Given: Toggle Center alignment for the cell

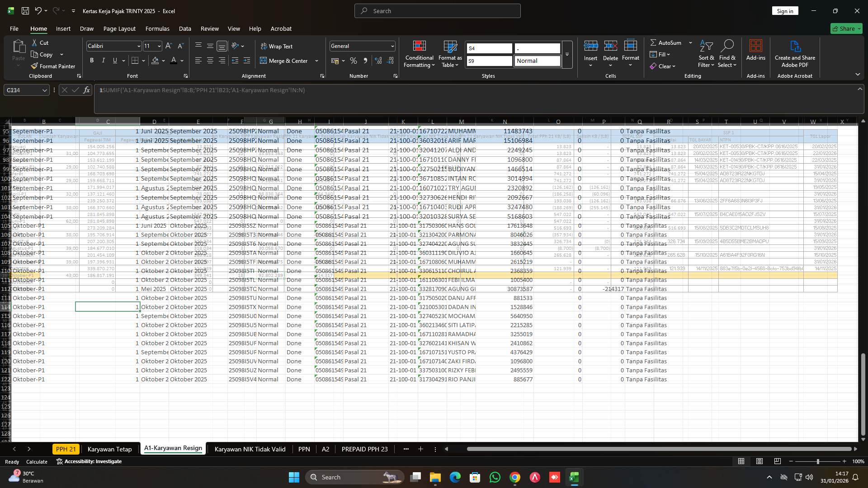Looking at the screenshot, I should point(209,60).
